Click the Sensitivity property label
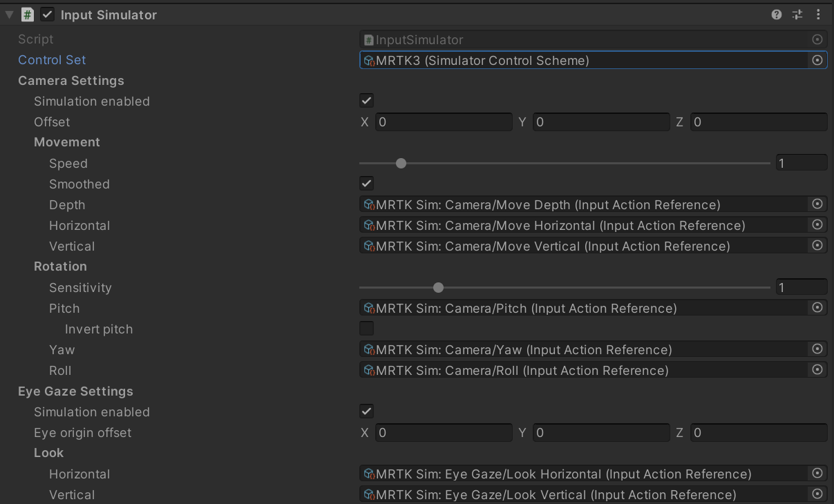Viewport: 834px width, 504px height. coord(80,288)
